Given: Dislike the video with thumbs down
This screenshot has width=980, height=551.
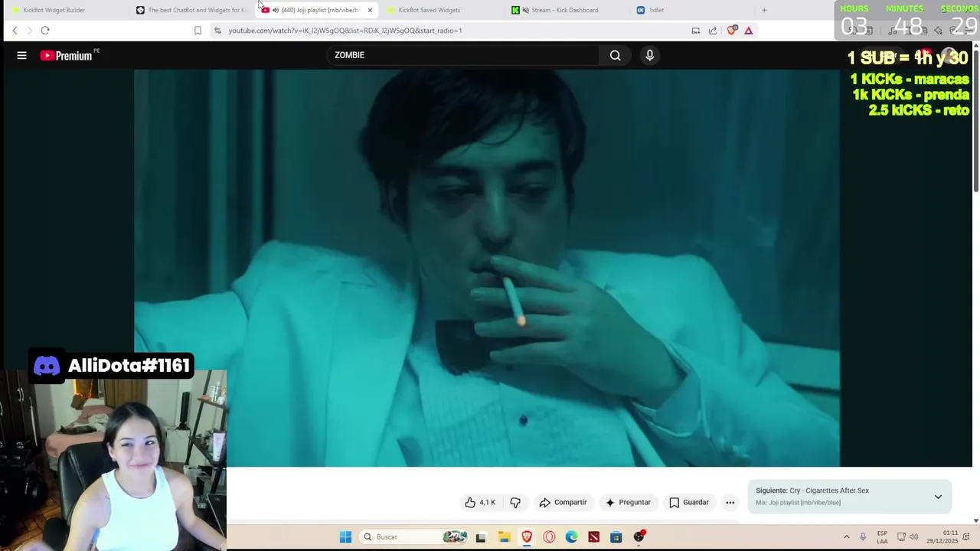Looking at the screenshot, I should pyautogui.click(x=515, y=503).
